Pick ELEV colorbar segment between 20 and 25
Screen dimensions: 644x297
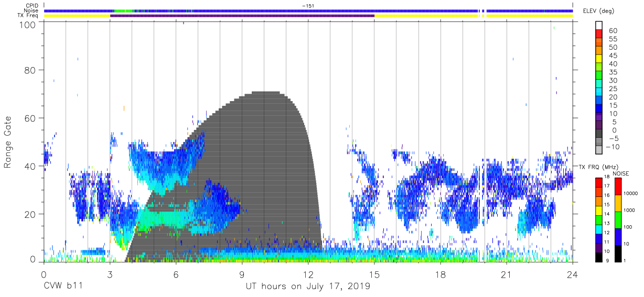pos(599,93)
